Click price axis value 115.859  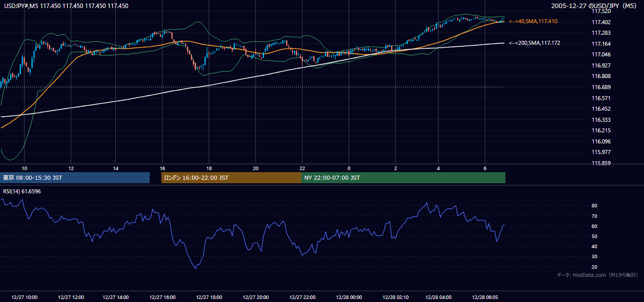click(601, 163)
